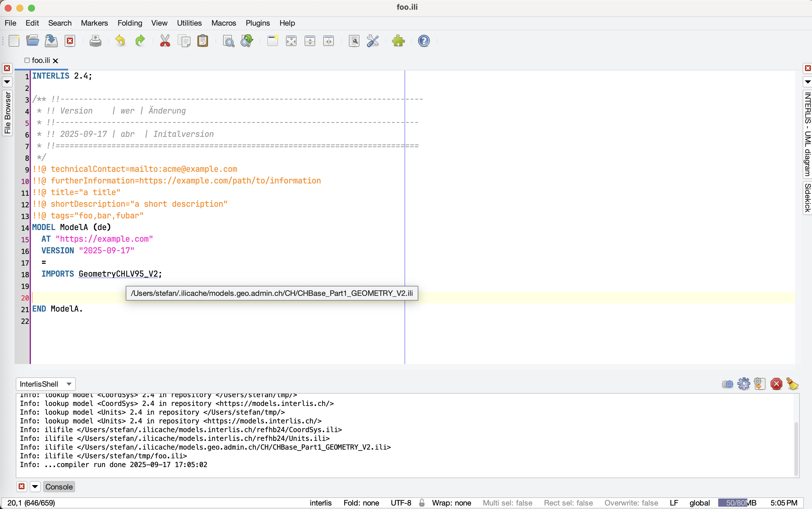Toggle Wrap mode in status bar
Image resolution: width=812 pixels, height=509 pixels.
(451, 503)
